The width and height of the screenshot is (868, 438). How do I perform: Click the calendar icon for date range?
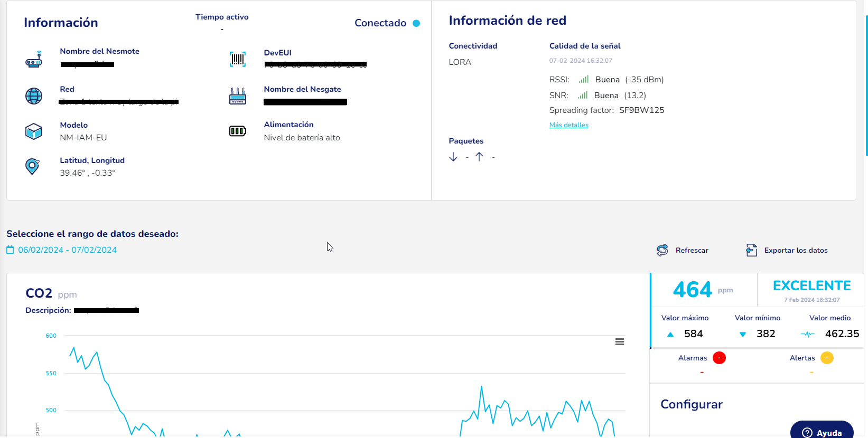[x=10, y=250]
